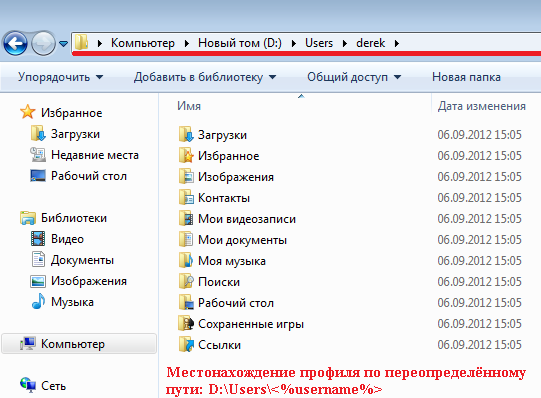
Task: Select the Сохраненные игры folder icon
Action: point(186,324)
